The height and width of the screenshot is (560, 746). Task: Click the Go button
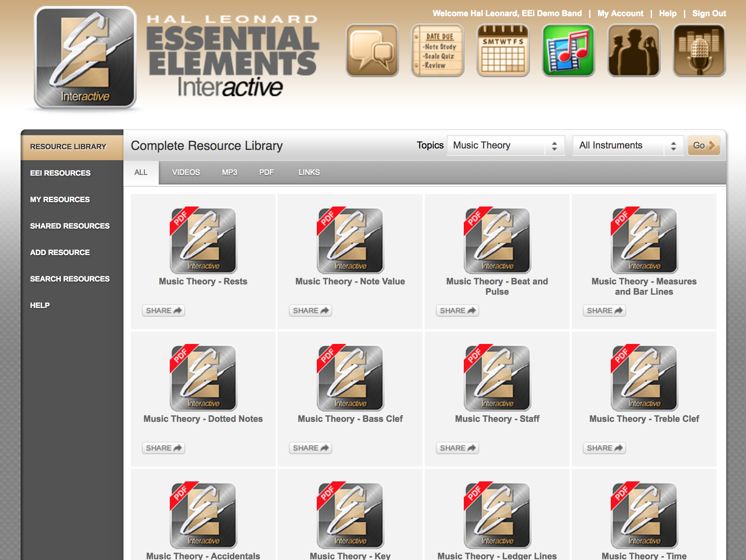click(x=704, y=146)
